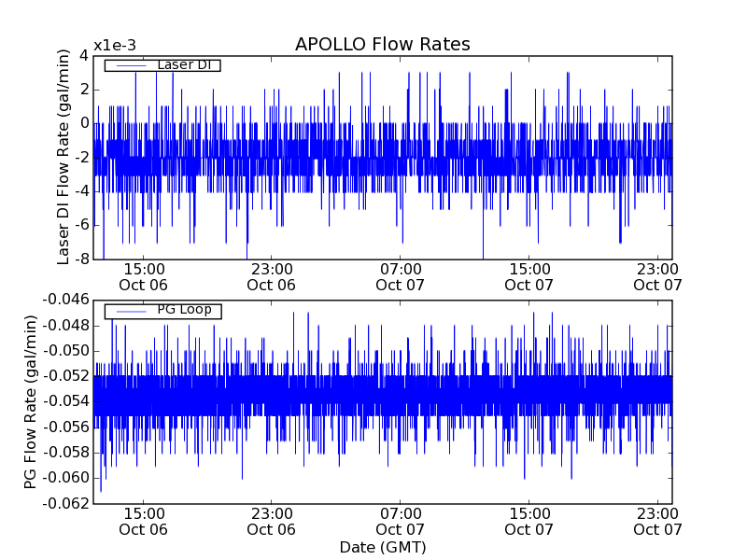Image resolution: width=747 pixels, height=560 pixels.
Task: Click the "APOLLO Flow Rates" chart title
Action: [382, 44]
